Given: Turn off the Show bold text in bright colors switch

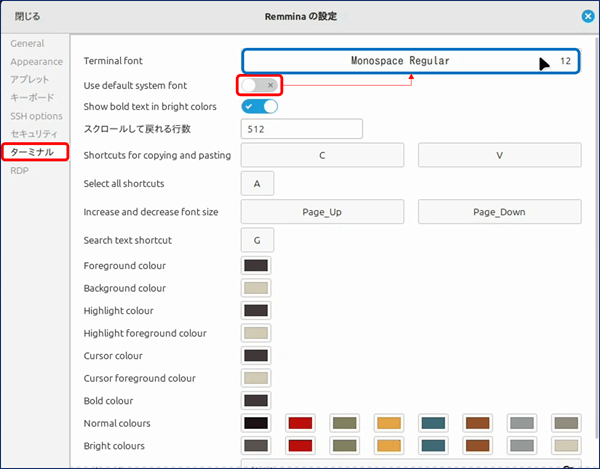Looking at the screenshot, I should (259, 106).
